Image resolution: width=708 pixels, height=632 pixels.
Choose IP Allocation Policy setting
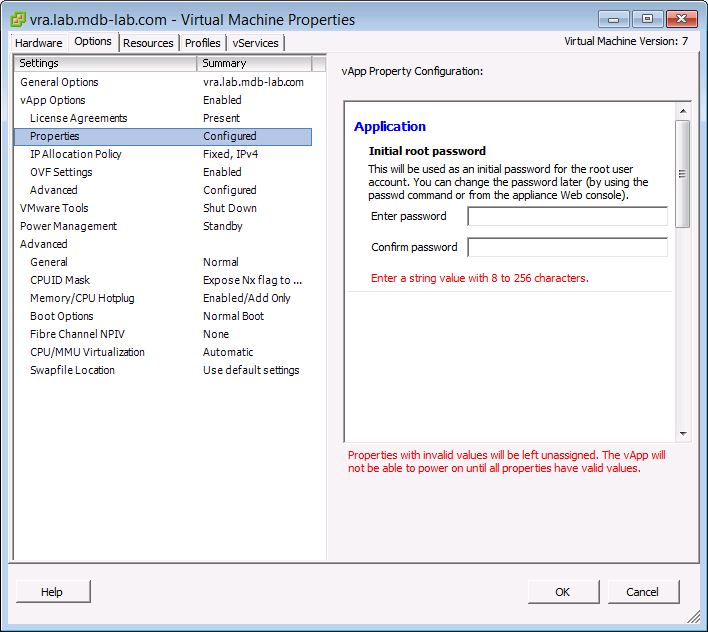coord(75,154)
